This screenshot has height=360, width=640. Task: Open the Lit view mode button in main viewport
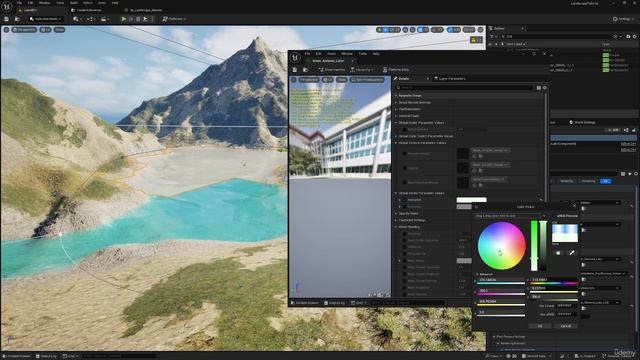[45, 30]
